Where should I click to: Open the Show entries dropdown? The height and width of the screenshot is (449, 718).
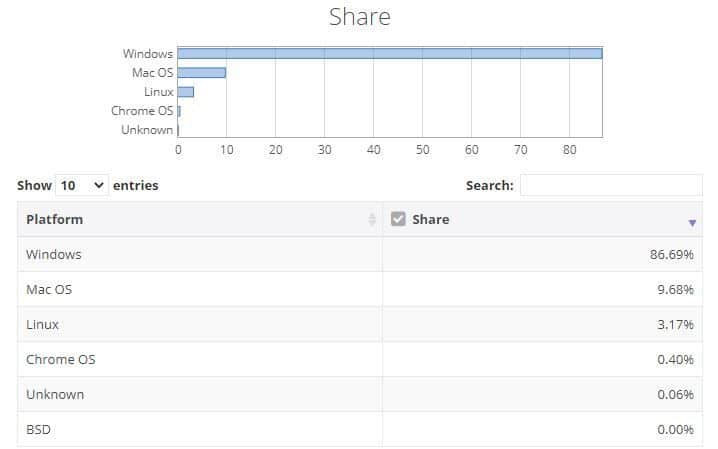pos(82,185)
